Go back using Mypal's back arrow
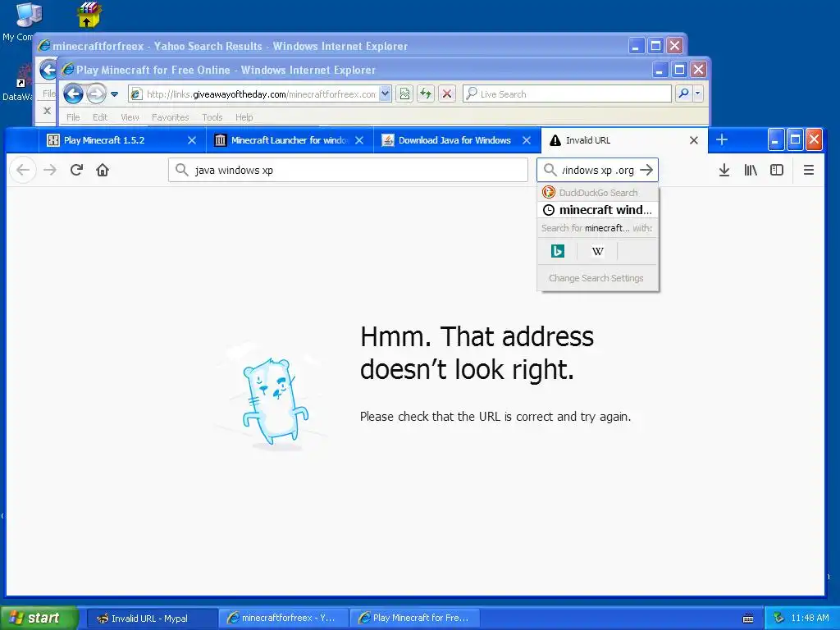 [x=23, y=171]
